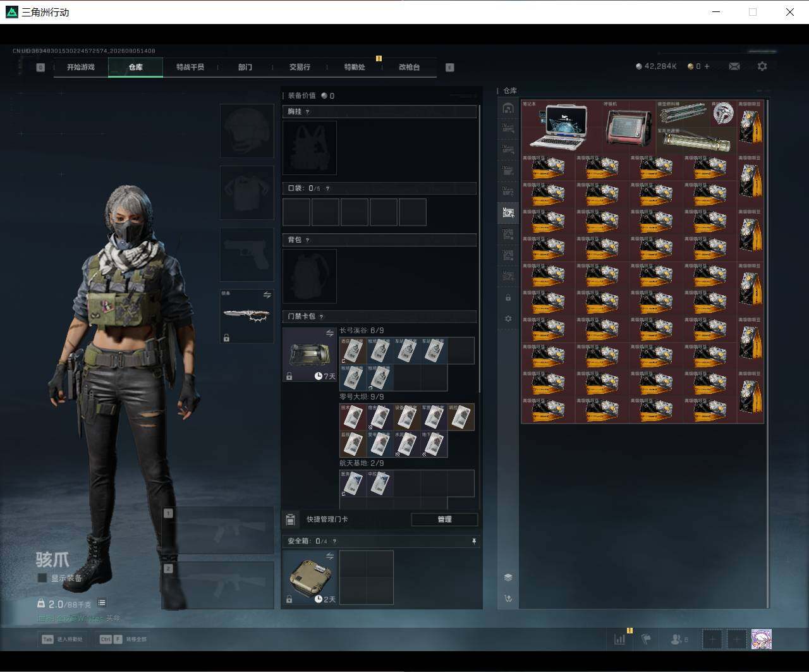The image size is (809, 672).
Task: Select the empty helmet equipment slot
Action: click(246, 131)
